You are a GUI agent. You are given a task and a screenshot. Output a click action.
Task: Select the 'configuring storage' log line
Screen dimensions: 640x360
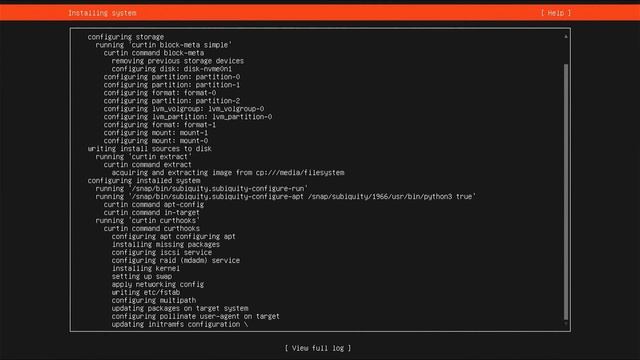click(126, 37)
